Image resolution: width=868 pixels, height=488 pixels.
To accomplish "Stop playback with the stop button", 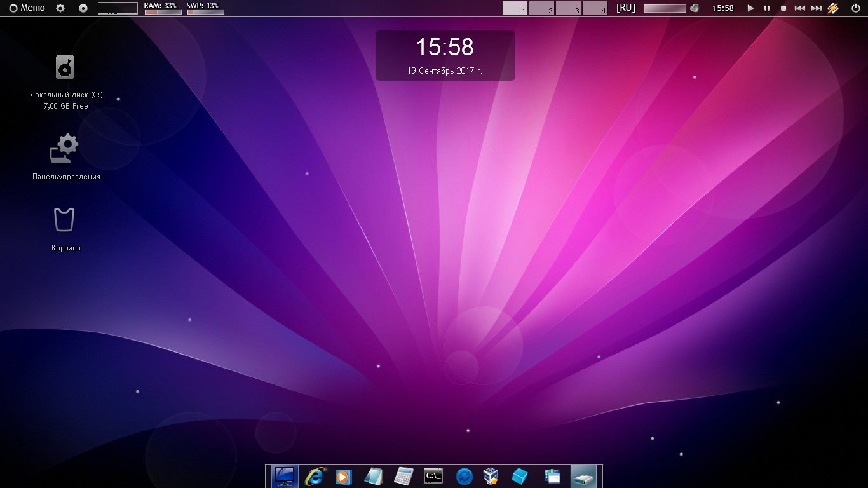I will point(783,8).
